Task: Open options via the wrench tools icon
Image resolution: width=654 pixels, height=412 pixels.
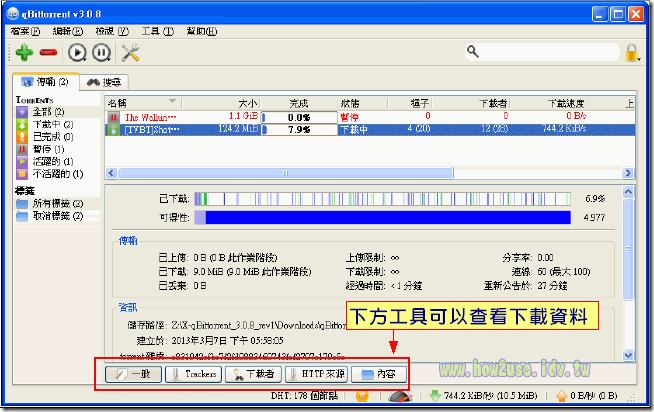Action: coord(129,52)
